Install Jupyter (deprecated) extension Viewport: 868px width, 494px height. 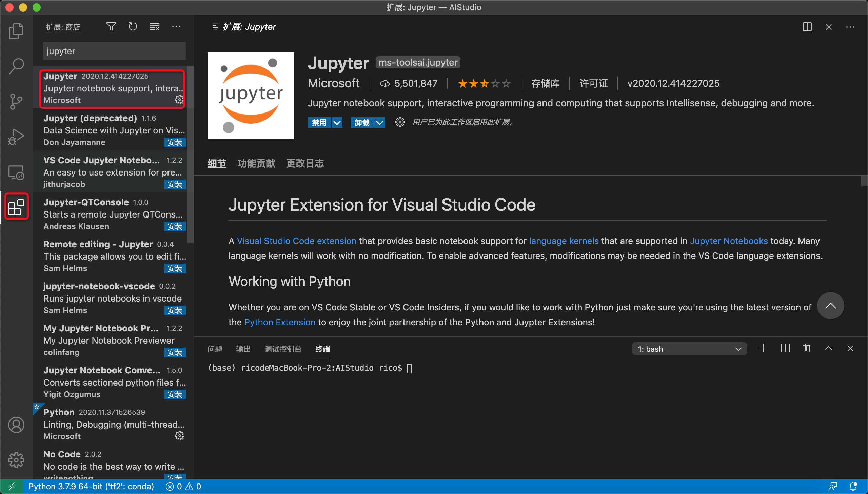pyautogui.click(x=175, y=142)
